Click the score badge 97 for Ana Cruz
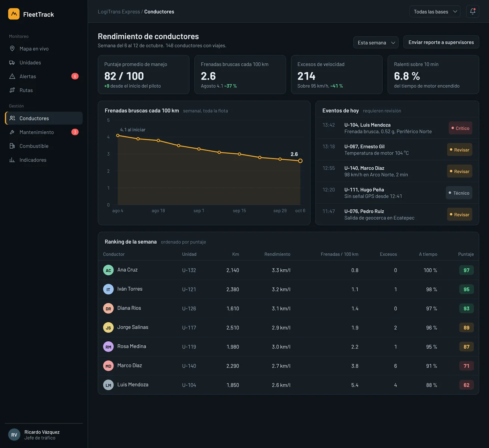Image resolution: width=489 pixels, height=448 pixels. click(x=467, y=270)
